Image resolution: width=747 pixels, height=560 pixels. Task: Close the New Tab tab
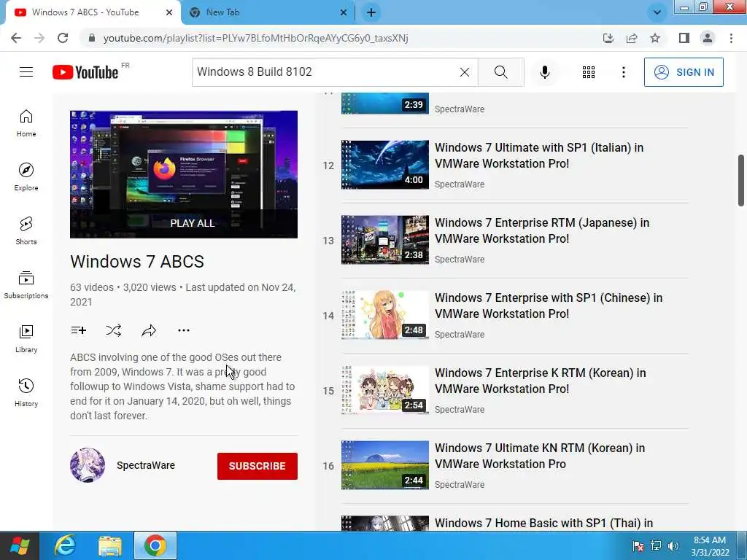[344, 12]
